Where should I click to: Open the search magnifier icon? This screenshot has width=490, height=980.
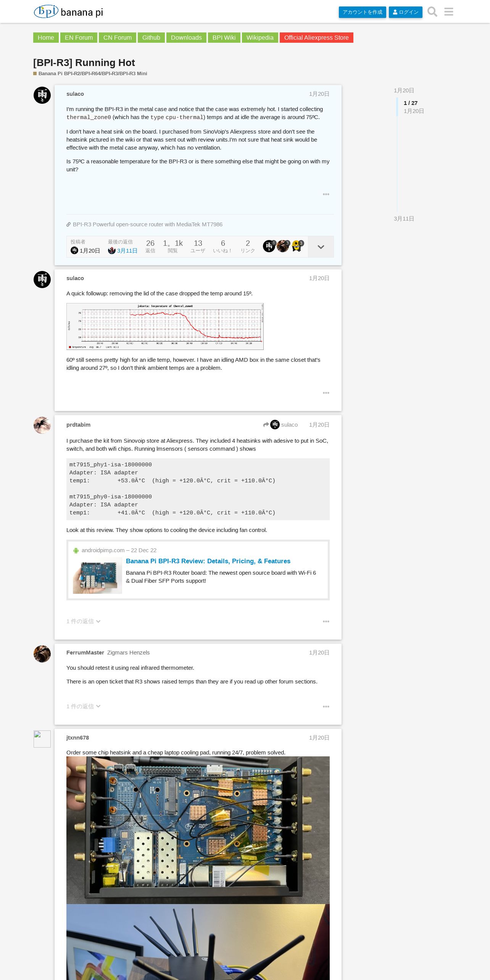point(432,12)
